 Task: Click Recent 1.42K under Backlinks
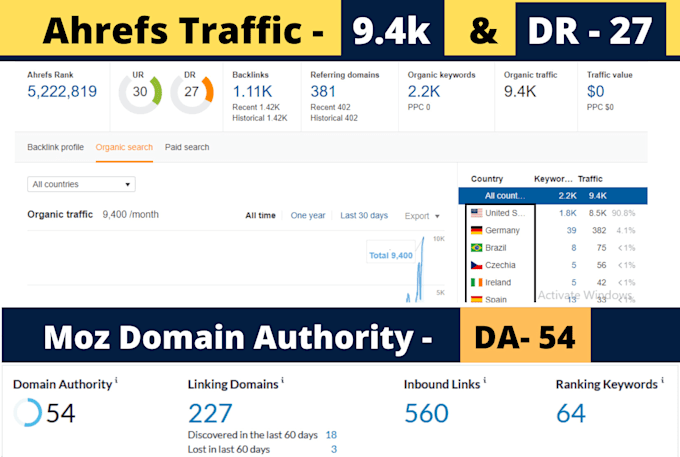(256, 107)
